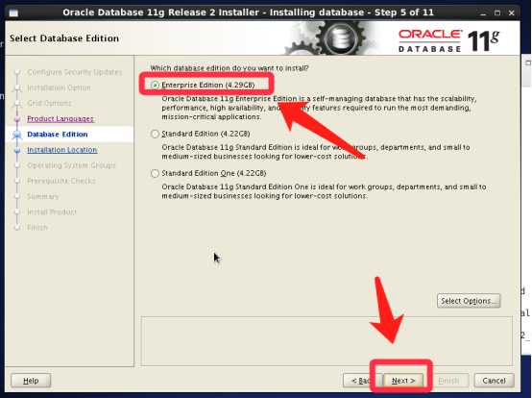Image resolution: width=532 pixels, height=398 pixels.
Task: Cancel the installer
Action: (494, 381)
